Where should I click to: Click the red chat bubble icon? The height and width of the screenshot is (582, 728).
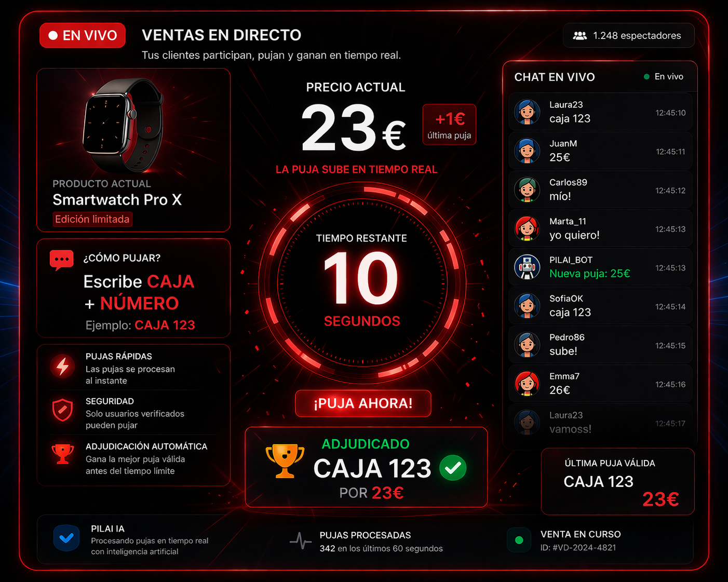61,260
